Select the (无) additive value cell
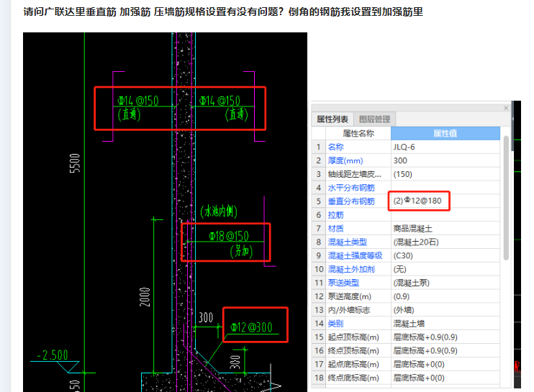The width and height of the screenshot is (534, 392). coord(445,269)
